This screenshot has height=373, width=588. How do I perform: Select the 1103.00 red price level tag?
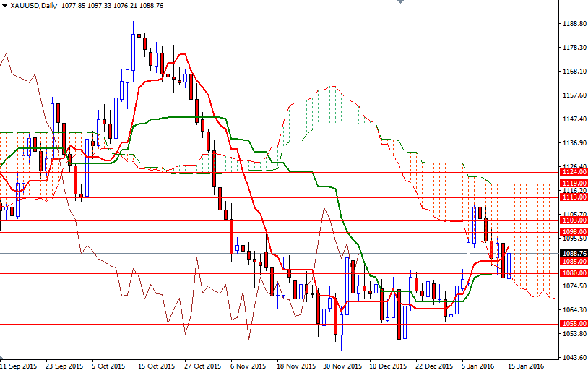point(574,220)
